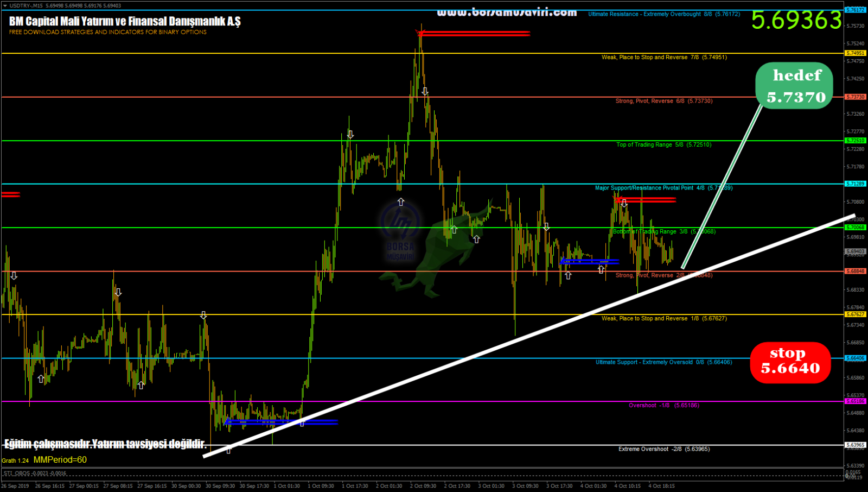This screenshot has width=868, height=492.
Task: Open the dropdown arrow beside USDTRY-,M15
Action: point(5,5)
